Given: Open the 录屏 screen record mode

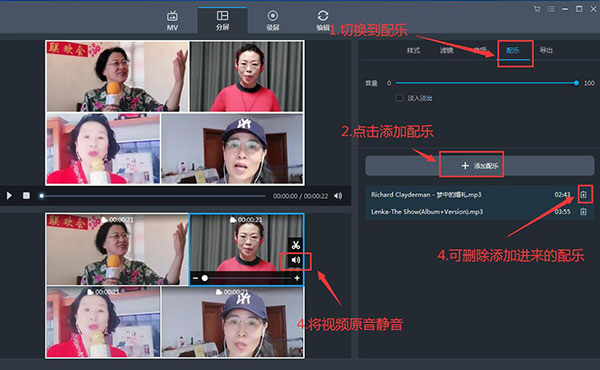Looking at the screenshot, I should (x=272, y=20).
